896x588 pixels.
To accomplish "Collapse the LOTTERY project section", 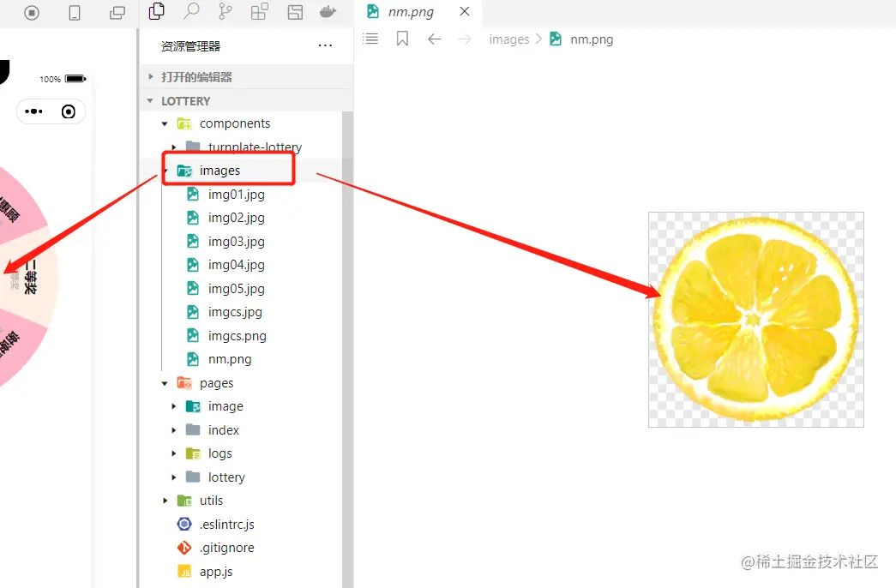I will click(246, 100).
